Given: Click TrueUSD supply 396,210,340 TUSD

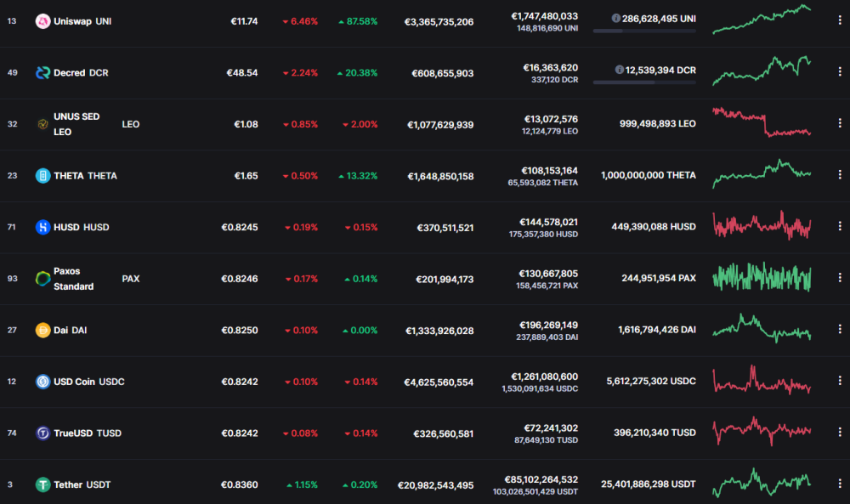Looking at the screenshot, I should [x=654, y=433].
